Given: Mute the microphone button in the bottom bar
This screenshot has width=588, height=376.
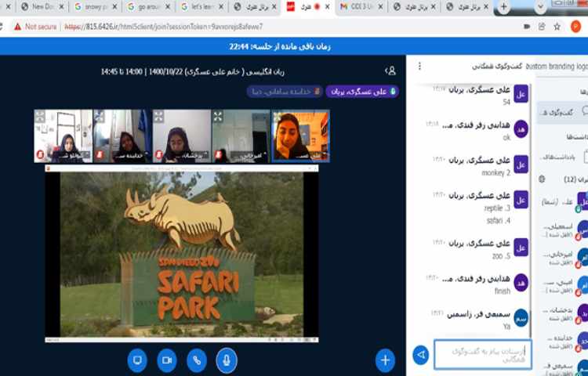Looking at the screenshot, I should [x=227, y=360].
